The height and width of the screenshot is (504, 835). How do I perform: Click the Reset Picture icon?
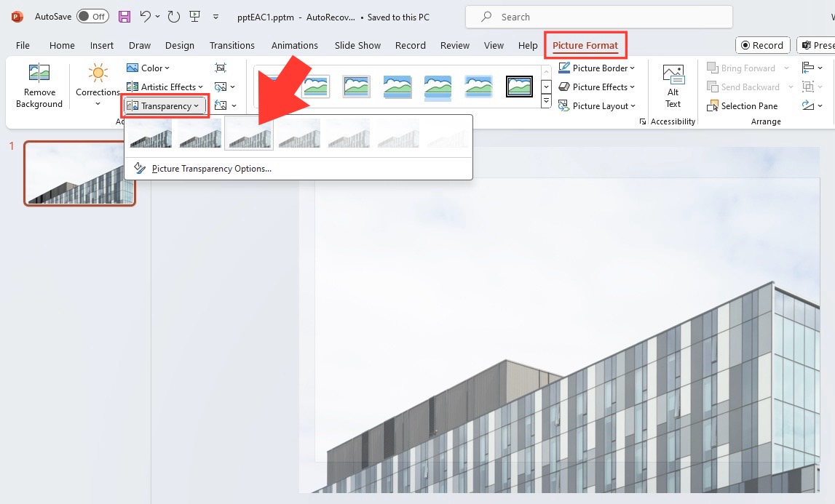tap(221, 106)
